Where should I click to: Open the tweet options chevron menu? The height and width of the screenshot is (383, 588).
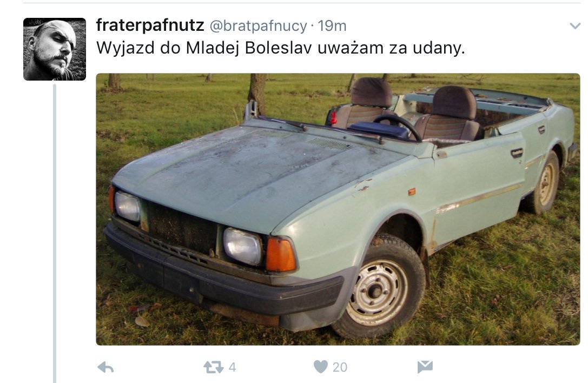coord(575,26)
